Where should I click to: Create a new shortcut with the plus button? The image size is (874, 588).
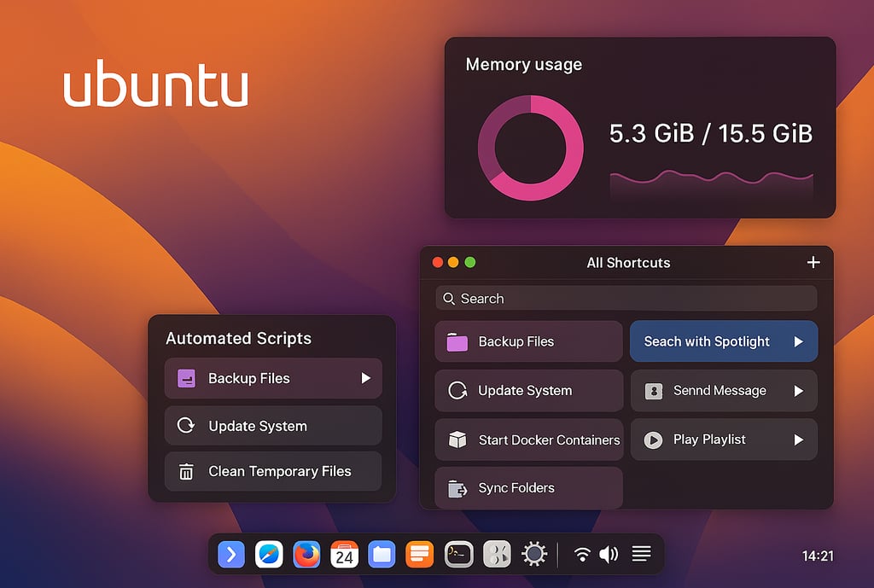coord(813,262)
